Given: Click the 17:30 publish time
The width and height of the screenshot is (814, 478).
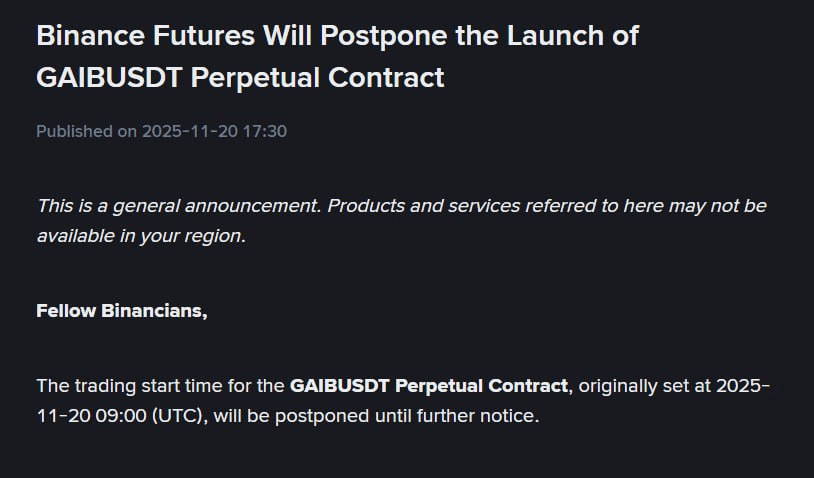Looking at the screenshot, I should point(266,131).
